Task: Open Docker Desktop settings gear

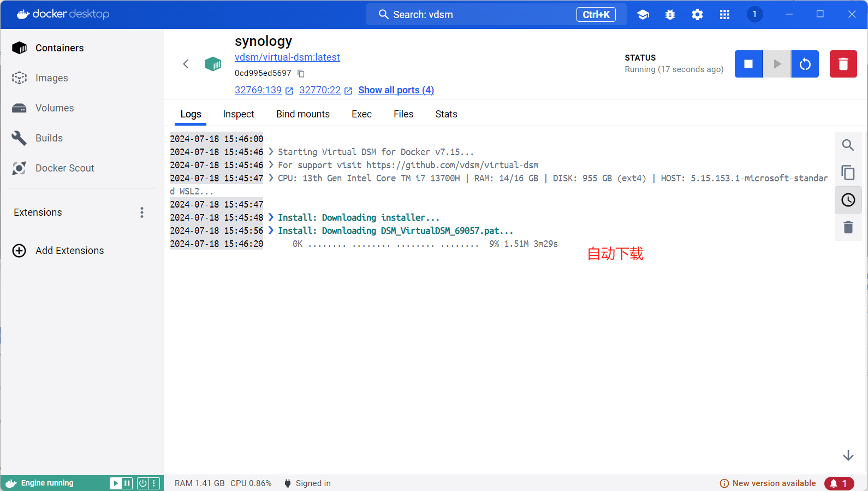Action: pos(697,15)
